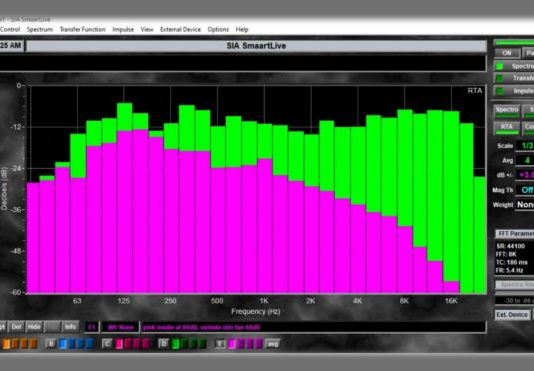Open the Transfer Function menu
The image size is (534, 371).
pos(83,30)
